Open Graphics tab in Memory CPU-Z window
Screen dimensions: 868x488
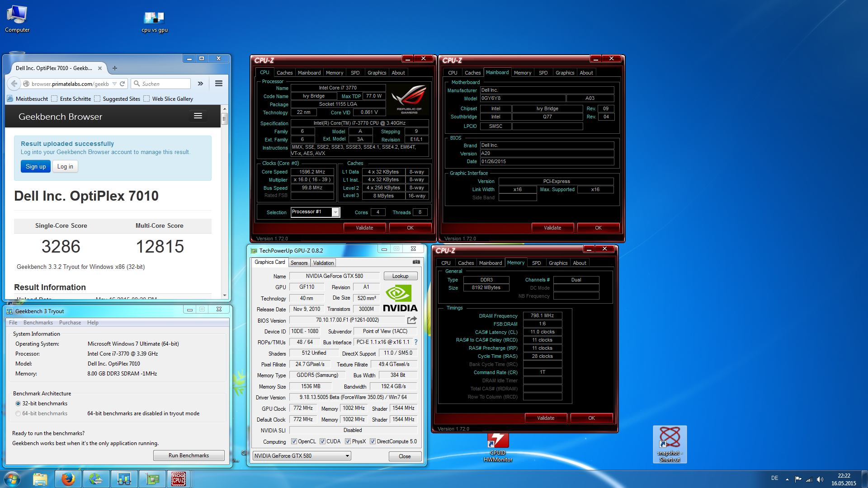(558, 263)
